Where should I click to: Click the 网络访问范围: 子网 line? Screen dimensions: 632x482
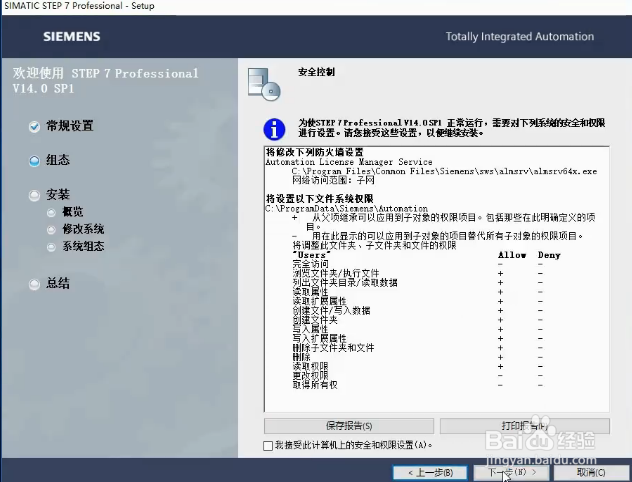tap(333, 180)
